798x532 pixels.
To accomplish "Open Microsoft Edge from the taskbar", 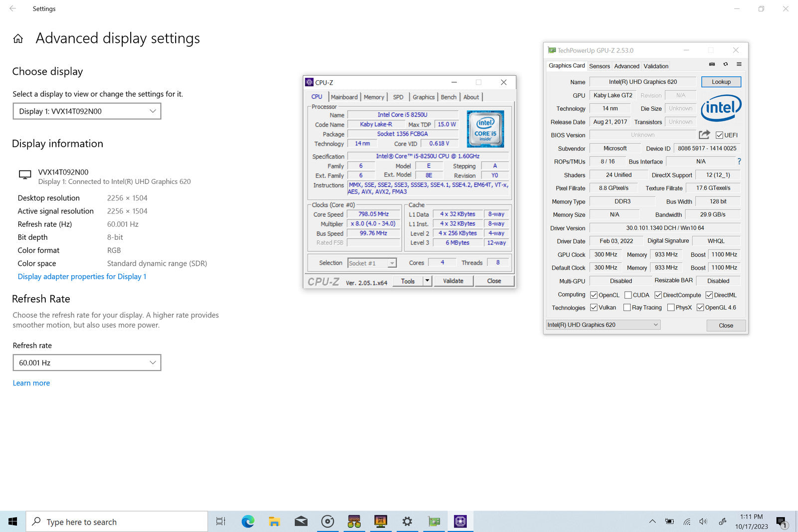I will [248, 522].
